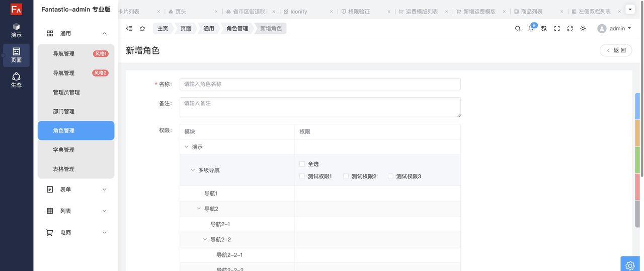The width and height of the screenshot is (644, 271).
Task: Close the 页头 tab
Action: click(x=216, y=12)
